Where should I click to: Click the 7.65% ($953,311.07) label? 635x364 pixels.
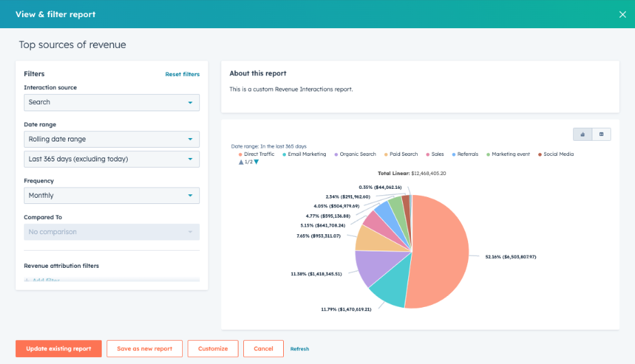[x=318, y=236]
